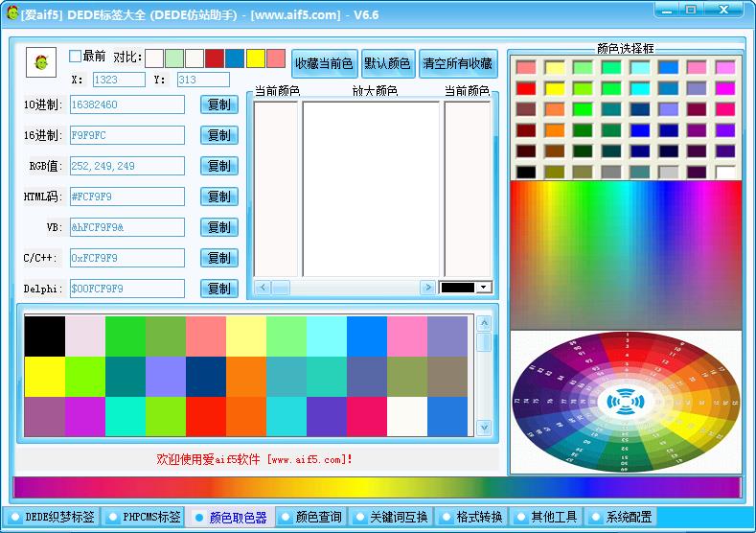Select the 颜色取色器 tab
The width and height of the screenshot is (756, 533).
(231, 518)
